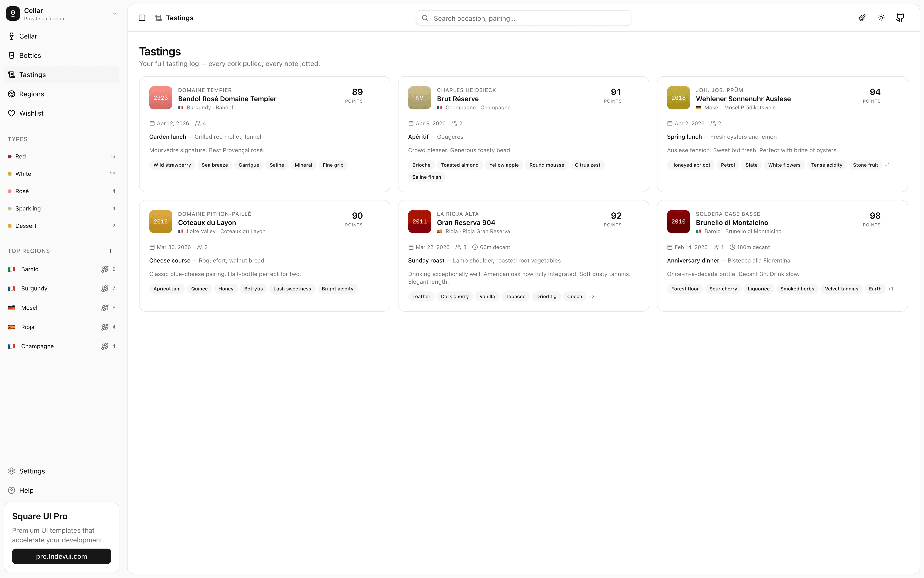The width and height of the screenshot is (924, 578).
Task: Select Mosel in Top Regions
Action: click(x=62, y=308)
